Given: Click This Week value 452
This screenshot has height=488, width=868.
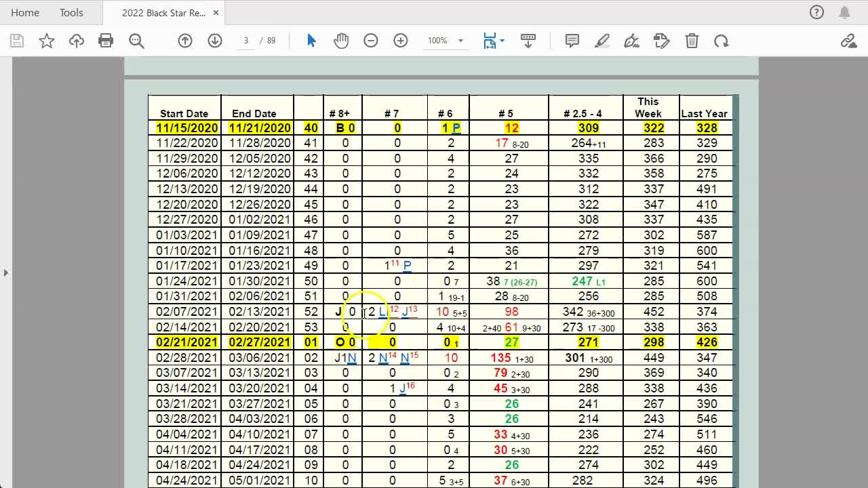Looking at the screenshot, I should click(654, 312).
